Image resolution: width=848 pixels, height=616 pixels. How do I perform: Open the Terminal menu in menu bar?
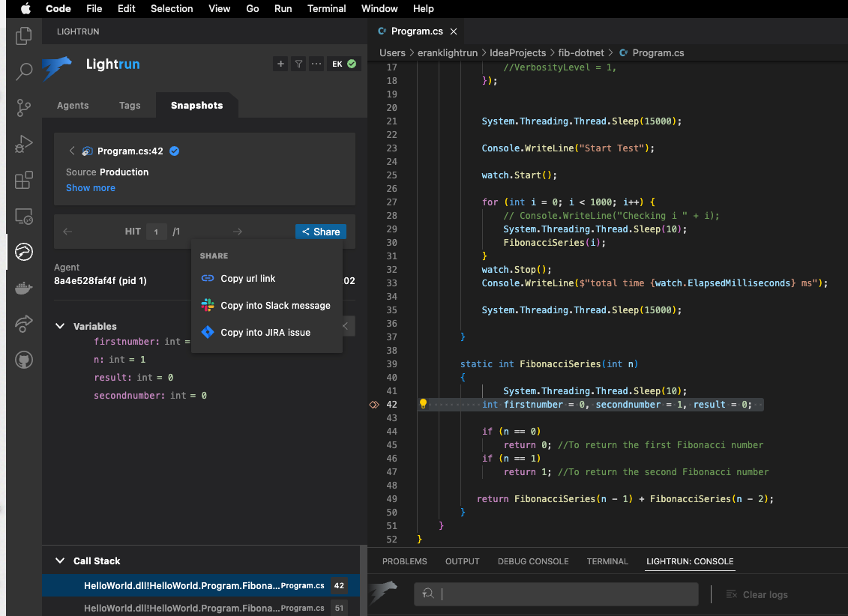[326, 9]
